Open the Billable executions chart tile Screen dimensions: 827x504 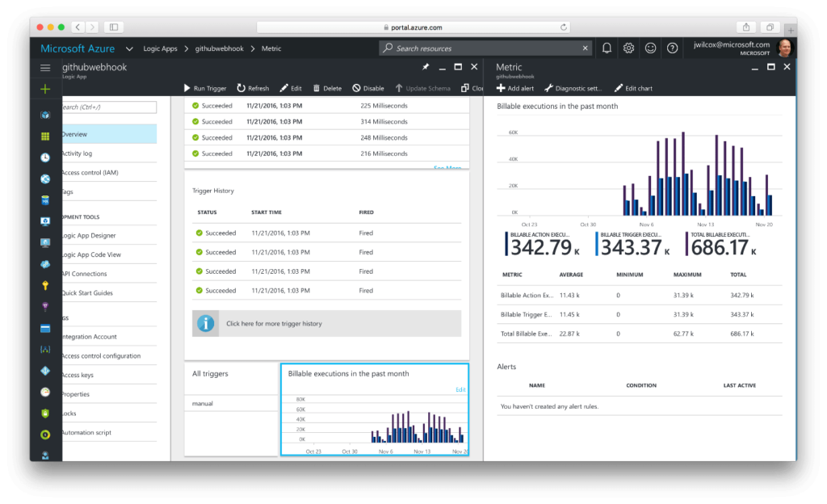coord(375,409)
